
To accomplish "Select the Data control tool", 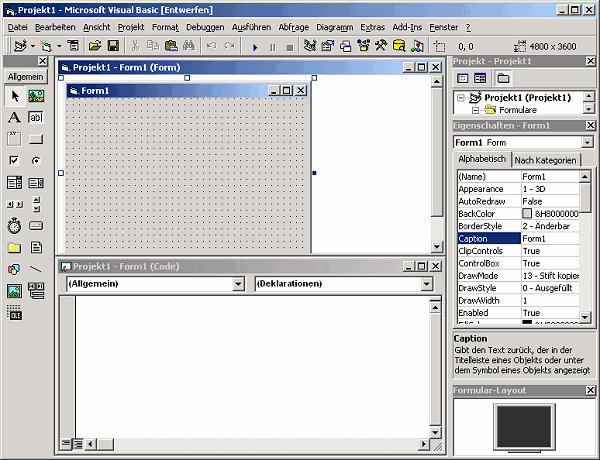I will tap(36, 291).
